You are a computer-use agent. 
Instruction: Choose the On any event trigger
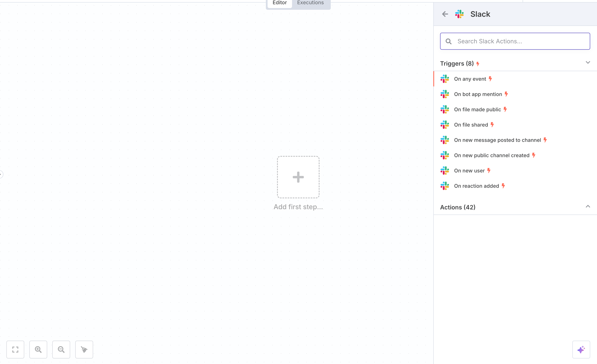click(x=470, y=79)
